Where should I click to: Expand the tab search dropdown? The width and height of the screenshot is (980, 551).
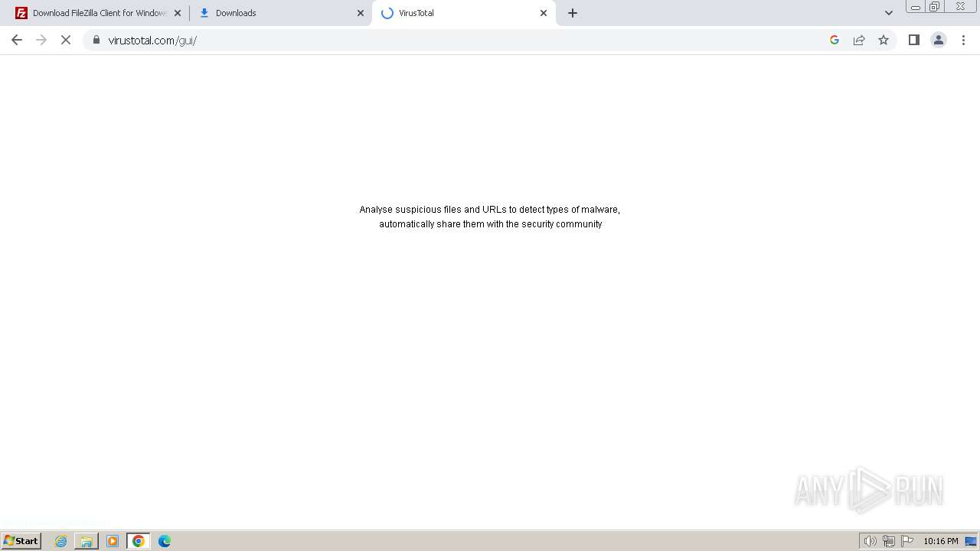tap(889, 13)
